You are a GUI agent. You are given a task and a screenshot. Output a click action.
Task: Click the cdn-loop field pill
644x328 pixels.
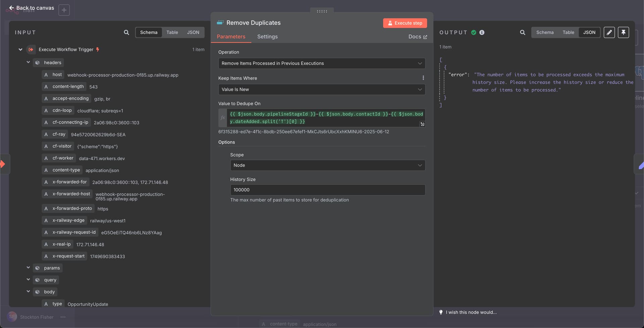click(x=58, y=110)
